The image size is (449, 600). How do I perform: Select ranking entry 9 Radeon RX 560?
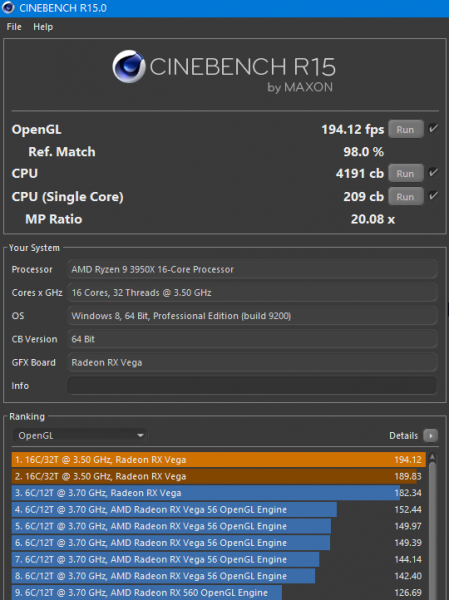pyautogui.click(x=219, y=592)
